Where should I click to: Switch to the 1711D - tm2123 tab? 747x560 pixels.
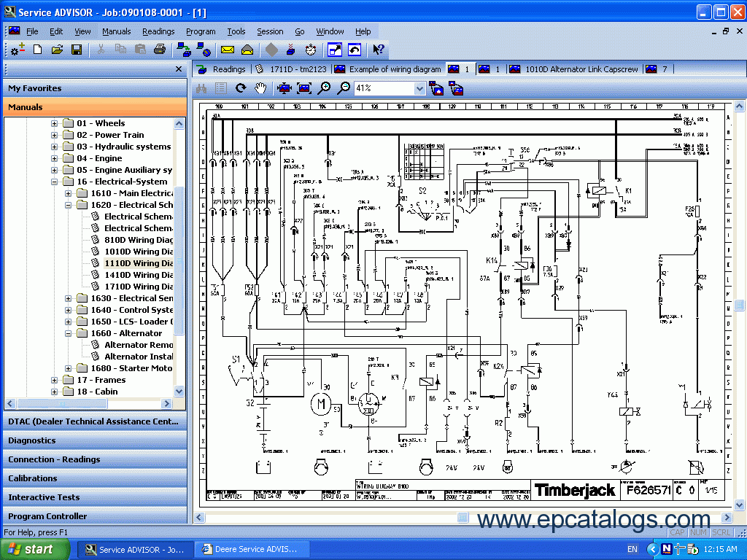tap(292, 69)
